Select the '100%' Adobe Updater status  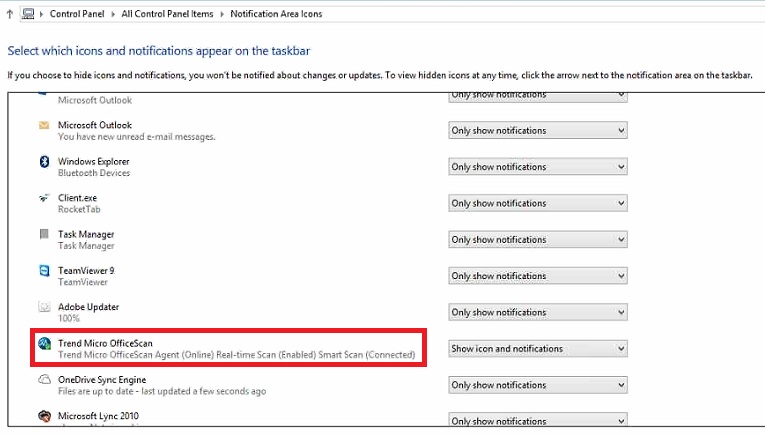click(69, 318)
